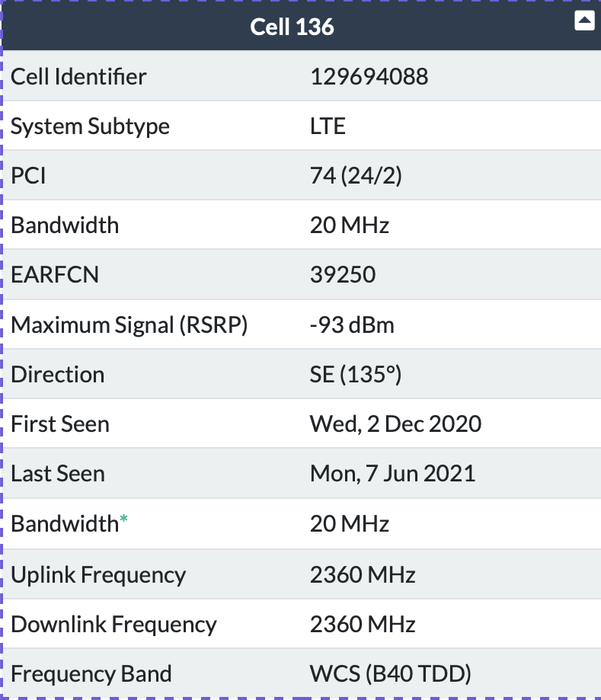Image resolution: width=601 pixels, height=700 pixels.
Task: Click the System Subtype LTE row
Action: pos(302,126)
